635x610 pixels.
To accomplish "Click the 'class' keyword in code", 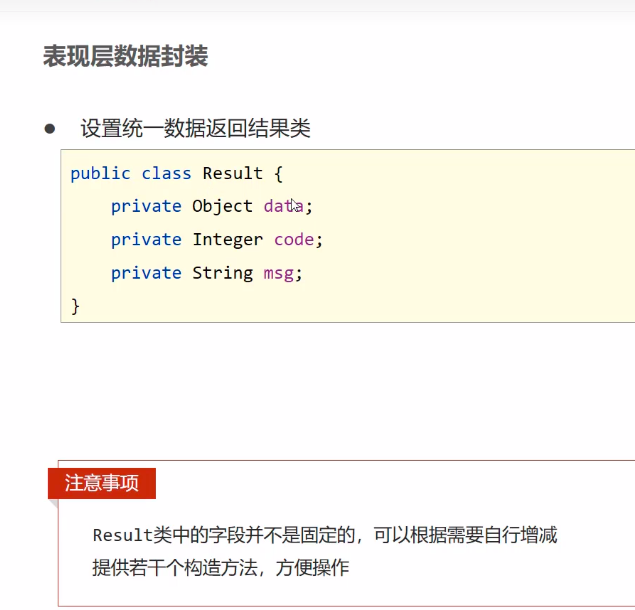I will coord(166,173).
